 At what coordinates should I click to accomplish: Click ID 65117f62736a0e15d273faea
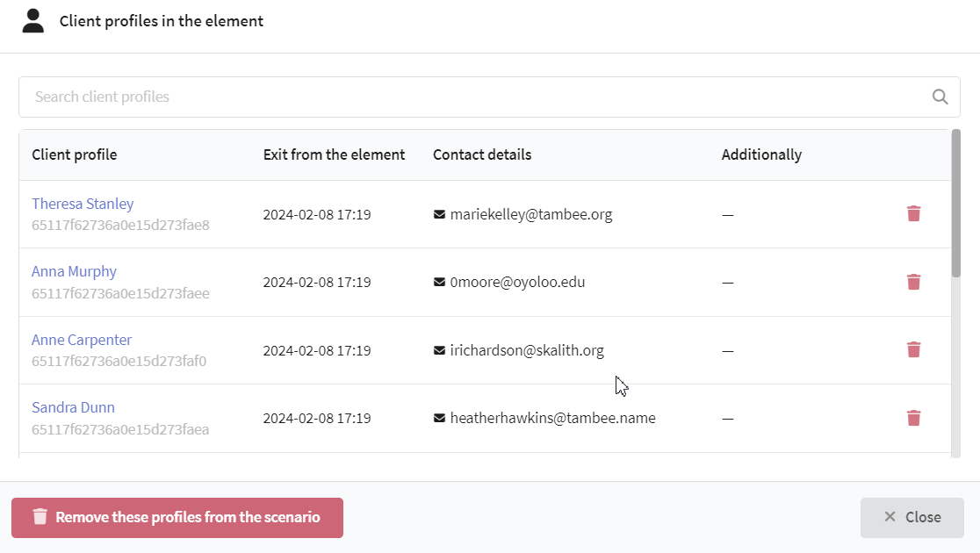click(x=120, y=429)
